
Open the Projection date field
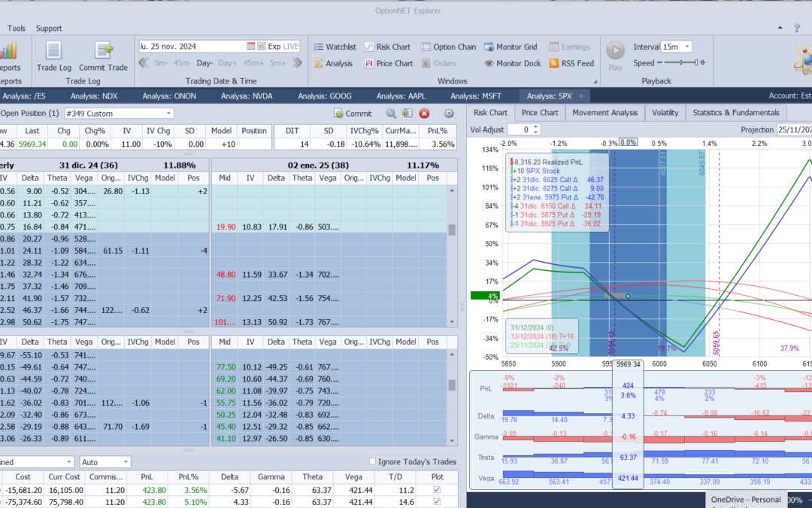tap(794, 129)
